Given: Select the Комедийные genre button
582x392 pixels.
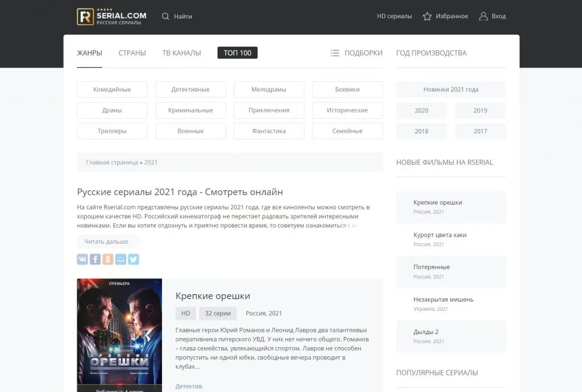Looking at the screenshot, I should pyautogui.click(x=112, y=90).
